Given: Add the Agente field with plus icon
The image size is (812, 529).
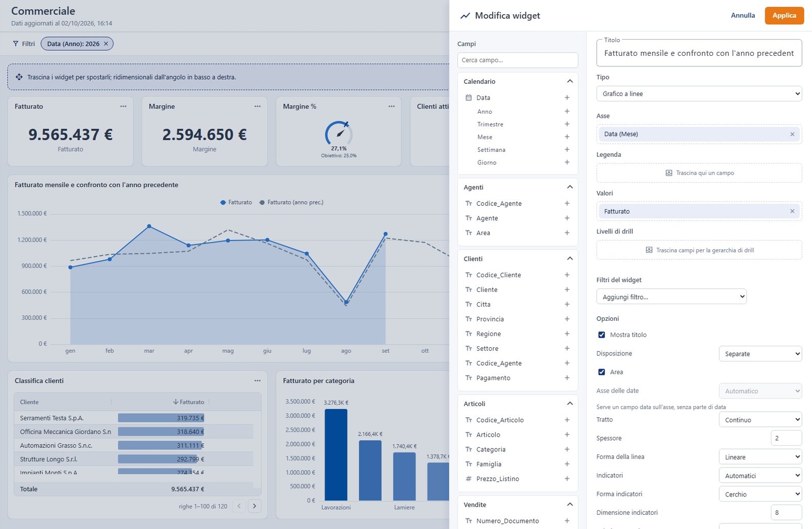Looking at the screenshot, I should 567,218.
